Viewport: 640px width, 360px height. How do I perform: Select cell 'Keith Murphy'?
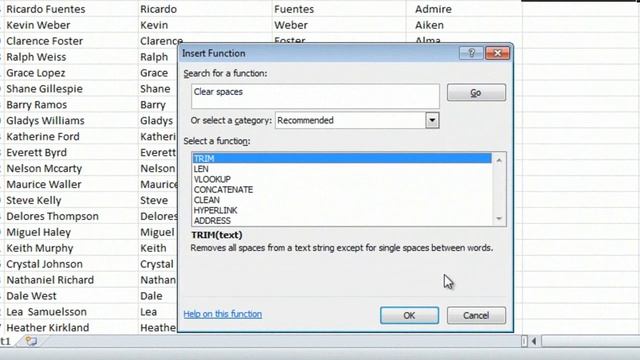point(71,248)
